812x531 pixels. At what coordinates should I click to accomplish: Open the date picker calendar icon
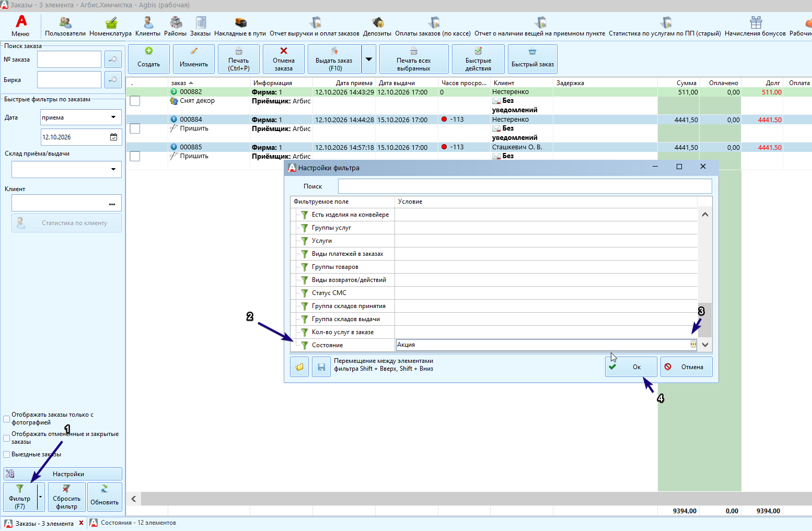click(113, 137)
